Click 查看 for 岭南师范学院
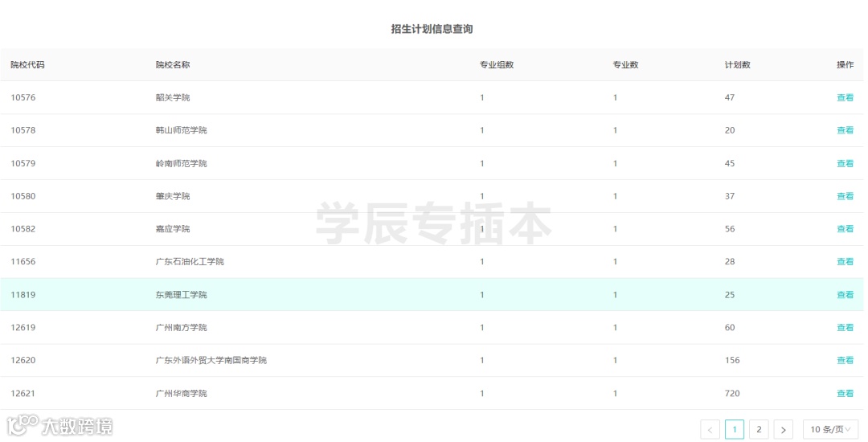The height and width of the screenshot is (442, 868). 845,163
